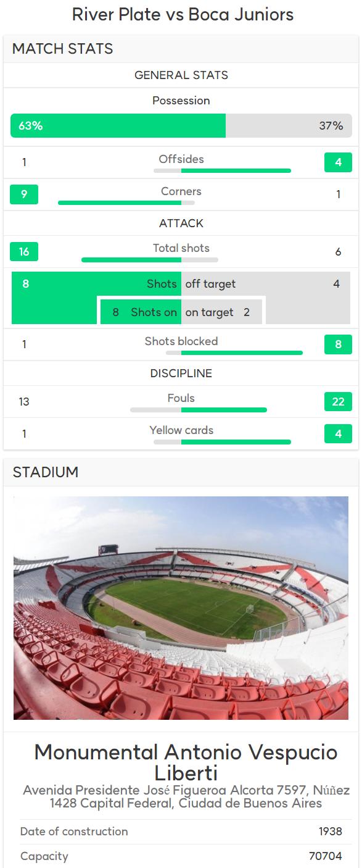Select the green Offsides badge showing 4

338,162
